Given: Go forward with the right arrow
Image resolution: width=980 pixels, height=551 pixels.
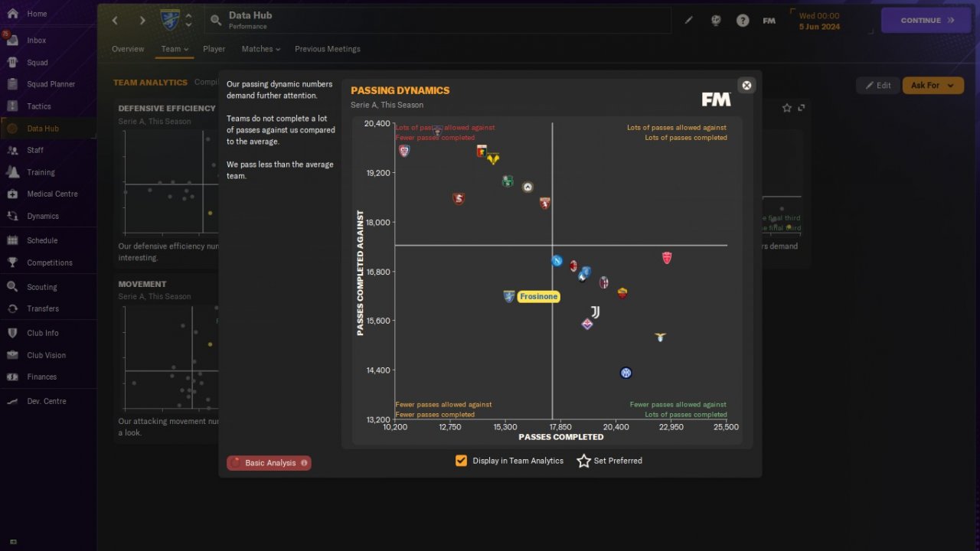Looking at the screenshot, I should pos(142,21).
